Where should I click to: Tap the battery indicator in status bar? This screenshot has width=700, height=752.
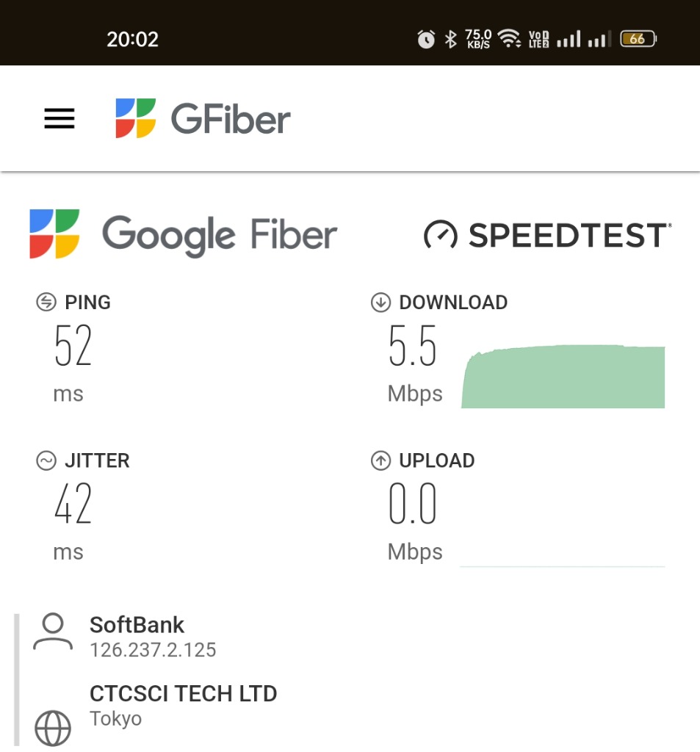[638, 39]
